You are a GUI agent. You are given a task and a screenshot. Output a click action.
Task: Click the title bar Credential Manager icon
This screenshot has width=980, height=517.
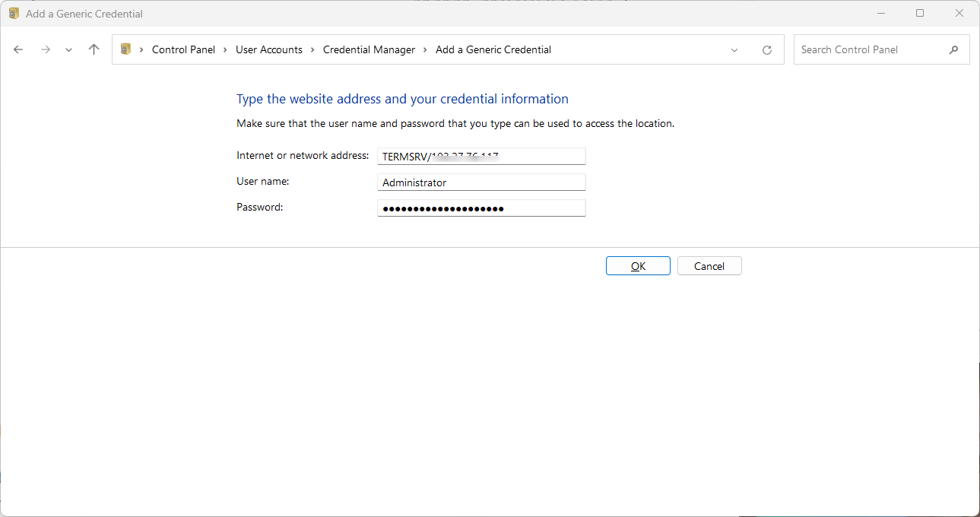tap(14, 14)
